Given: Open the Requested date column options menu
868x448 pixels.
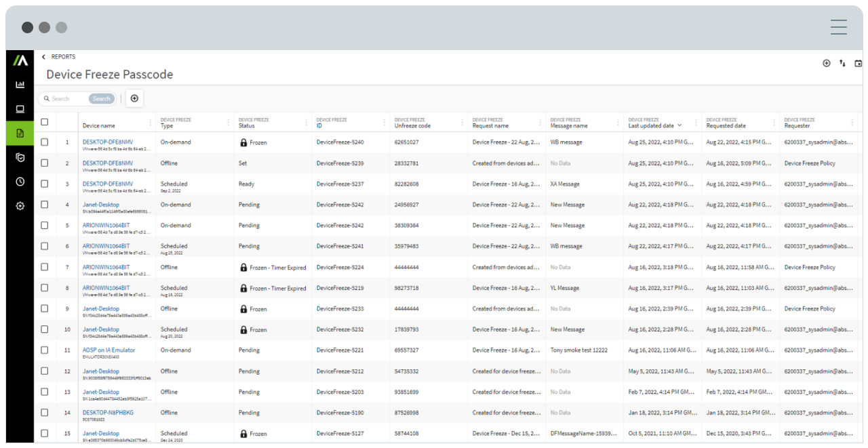Looking at the screenshot, I should click(x=774, y=123).
